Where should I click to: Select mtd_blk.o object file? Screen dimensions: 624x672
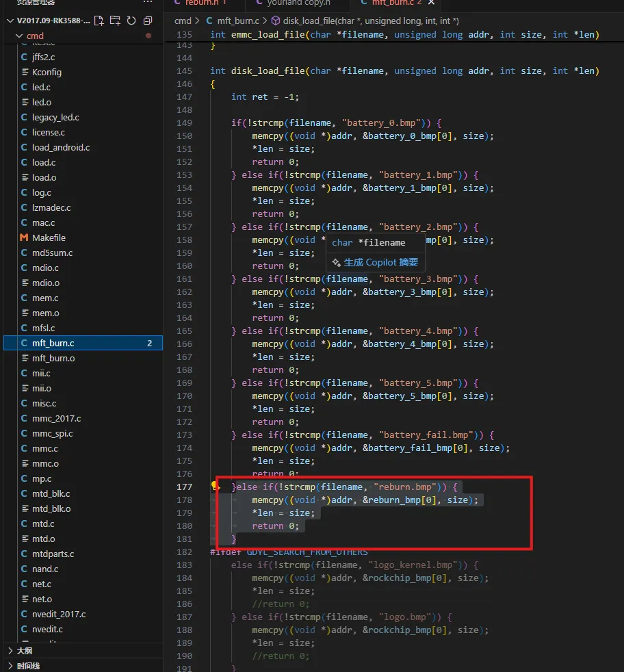tap(83, 508)
